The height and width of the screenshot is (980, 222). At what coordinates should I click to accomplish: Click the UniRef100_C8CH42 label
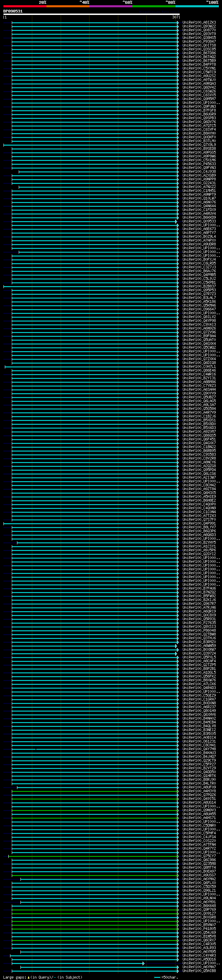199,485
